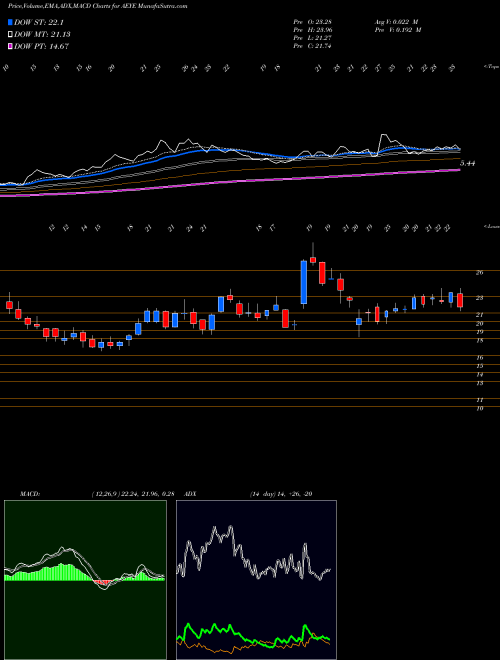
Task: Click the '5.44' label near the EMA lines
Action: click(x=467, y=163)
